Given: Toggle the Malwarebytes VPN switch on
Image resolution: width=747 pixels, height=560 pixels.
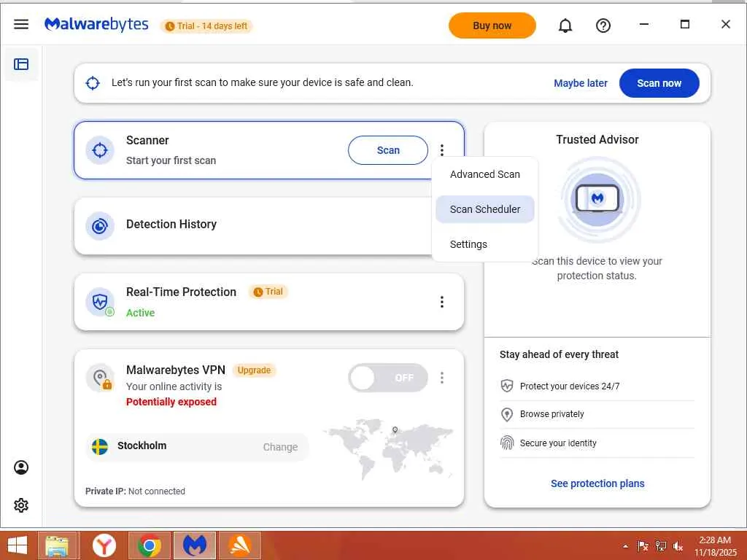Looking at the screenshot, I should 388,378.
